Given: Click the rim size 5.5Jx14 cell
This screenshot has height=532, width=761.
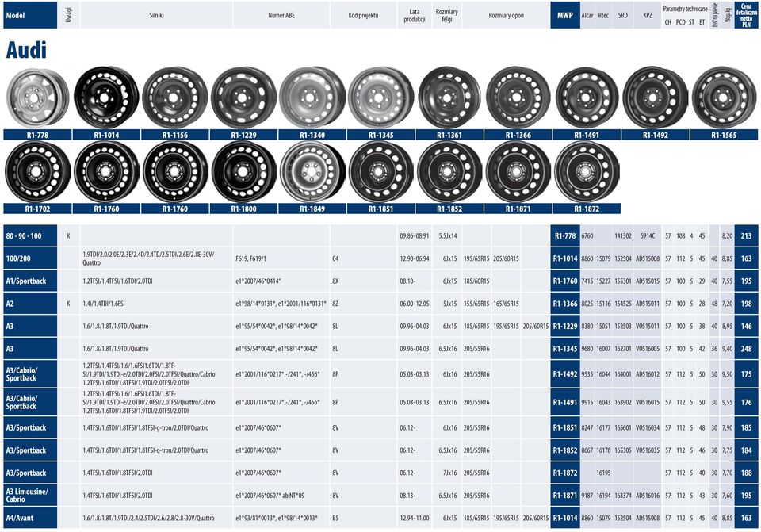Looking at the screenshot, I should click(x=447, y=236).
